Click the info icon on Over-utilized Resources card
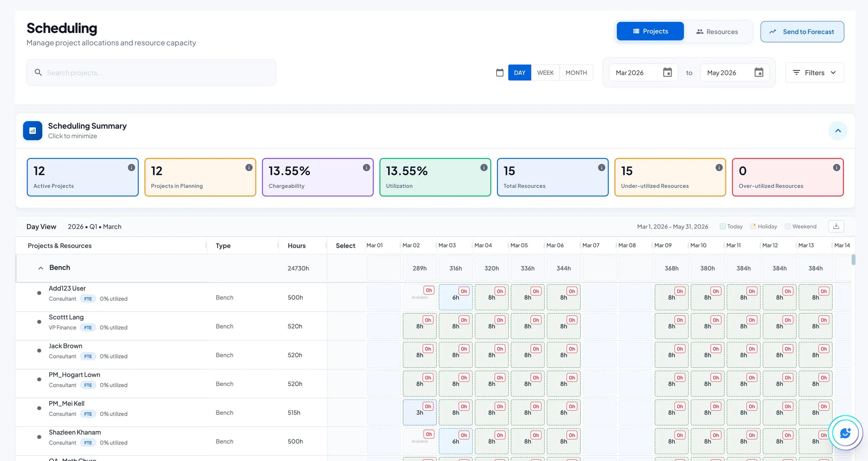This screenshot has height=461, width=868. point(836,168)
